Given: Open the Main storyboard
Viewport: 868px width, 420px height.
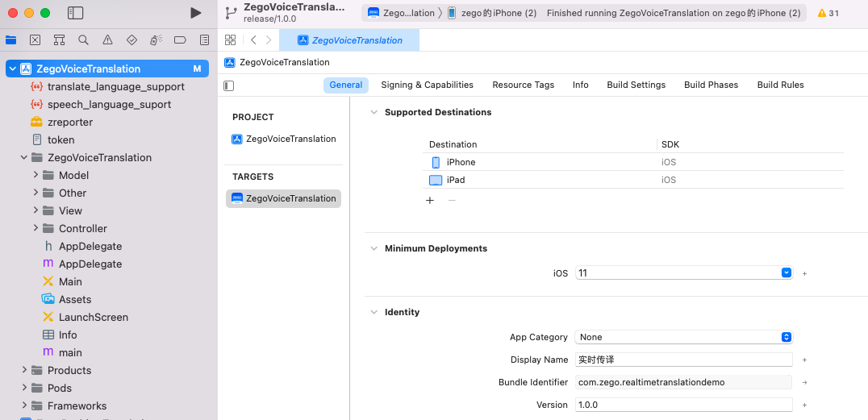Looking at the screenshot, I should point(62,281).
